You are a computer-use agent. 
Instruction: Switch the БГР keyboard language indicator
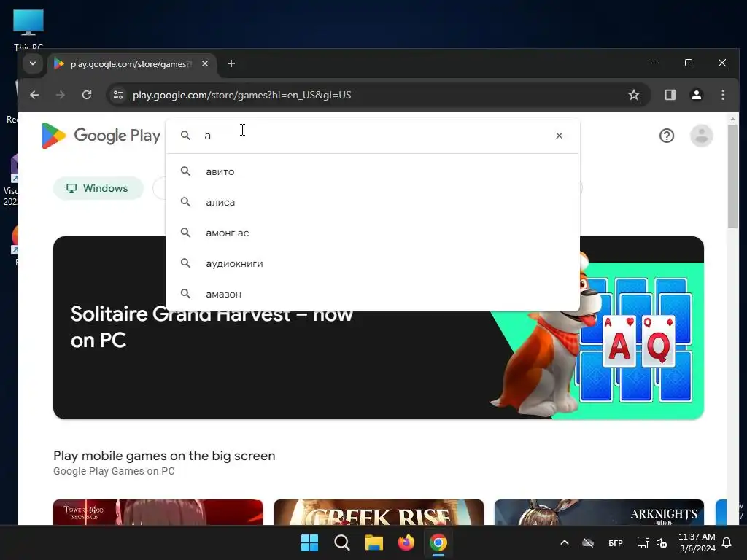[616, 542]
